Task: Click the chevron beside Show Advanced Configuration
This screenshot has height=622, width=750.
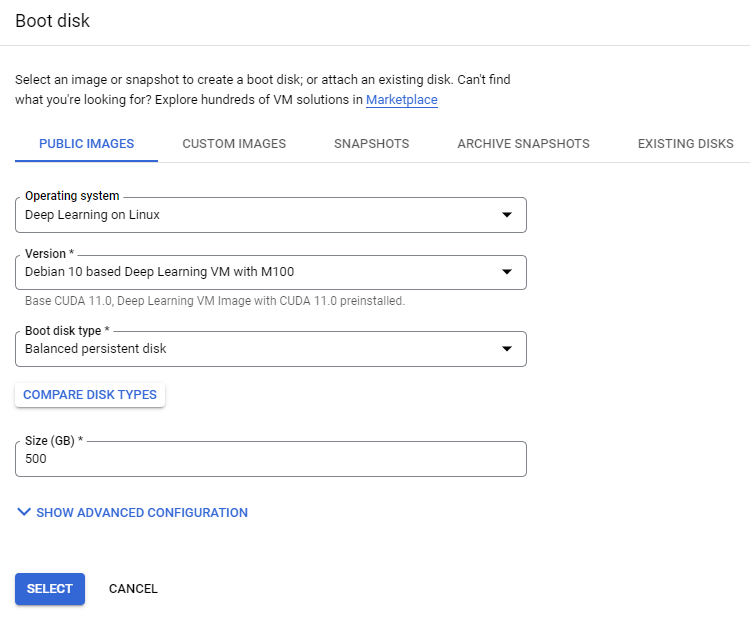Action: (x=24, y=513)
